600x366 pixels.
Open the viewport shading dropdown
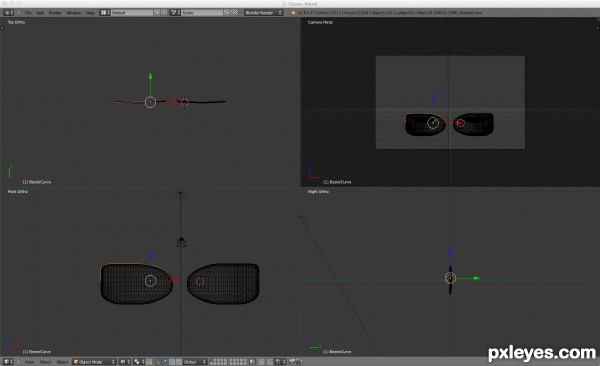coord(125,362)
